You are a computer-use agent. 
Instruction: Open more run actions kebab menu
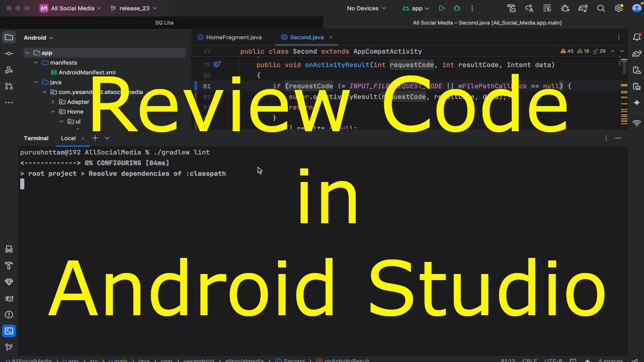[x=472, y=8]
